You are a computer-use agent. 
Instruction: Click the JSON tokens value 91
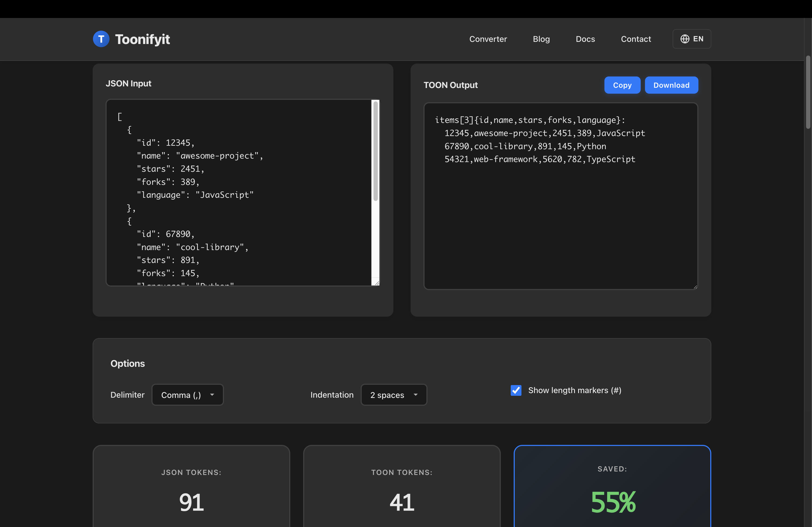[191, 503]
